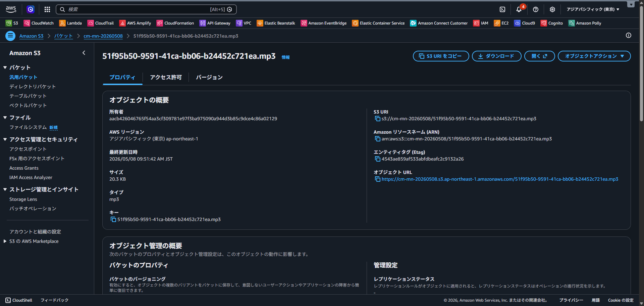Open フィードバック in the footer
Image resolution: width=644 pixels, height=306 pixels.
point(54,300)
